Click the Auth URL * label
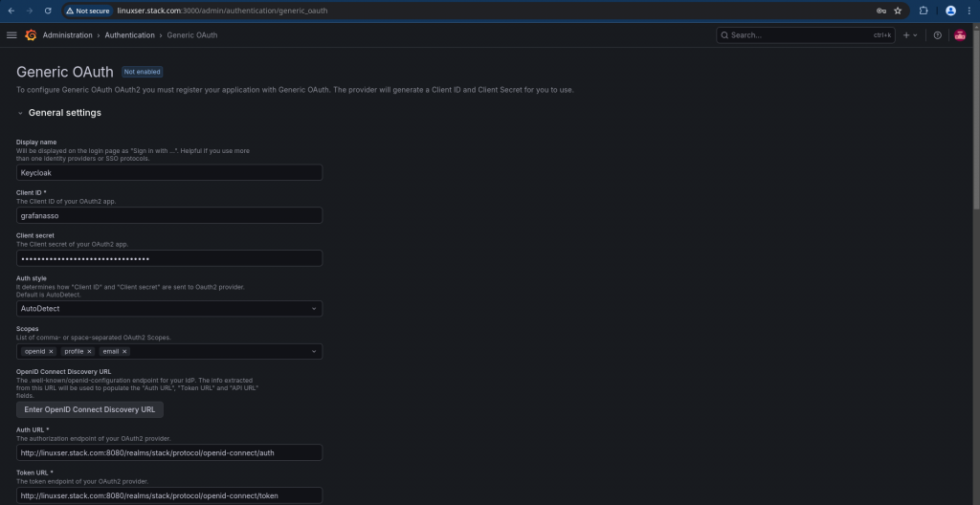 (33, 429)
